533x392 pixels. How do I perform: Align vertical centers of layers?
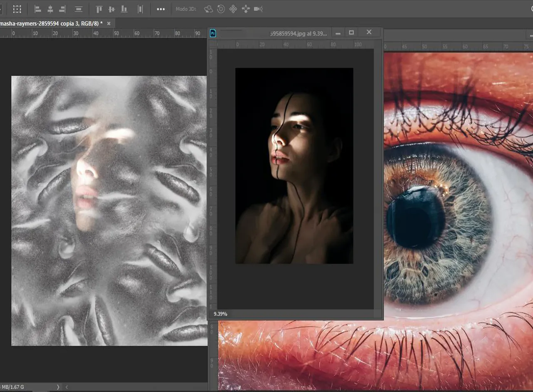click(112, 9)
